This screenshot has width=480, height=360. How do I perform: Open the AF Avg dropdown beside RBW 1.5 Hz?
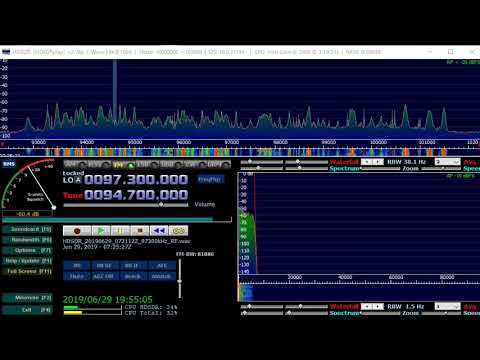click(x=448, y=306)
